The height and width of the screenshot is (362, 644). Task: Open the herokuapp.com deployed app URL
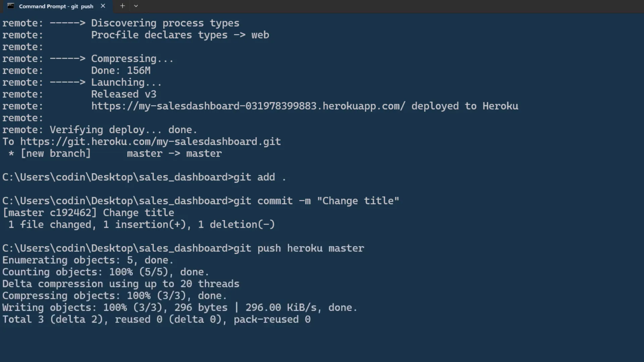(248, 106)
